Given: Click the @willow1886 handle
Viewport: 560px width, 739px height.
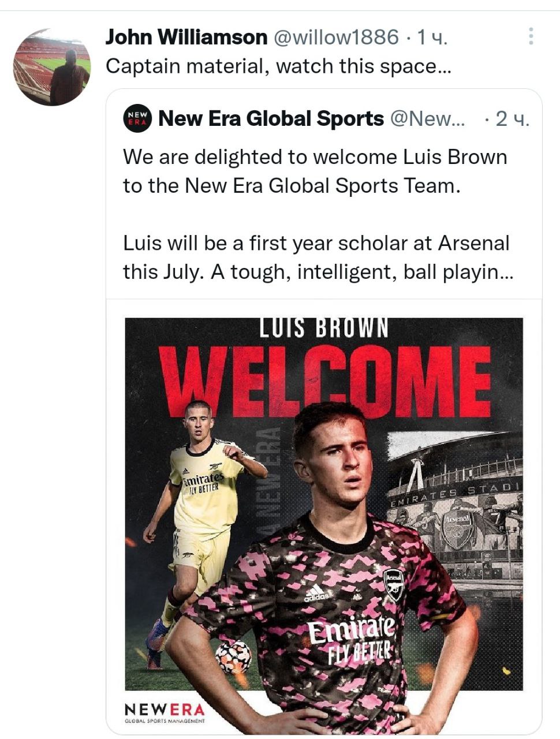Looking at the screenshot, I should tap(335, 38).
